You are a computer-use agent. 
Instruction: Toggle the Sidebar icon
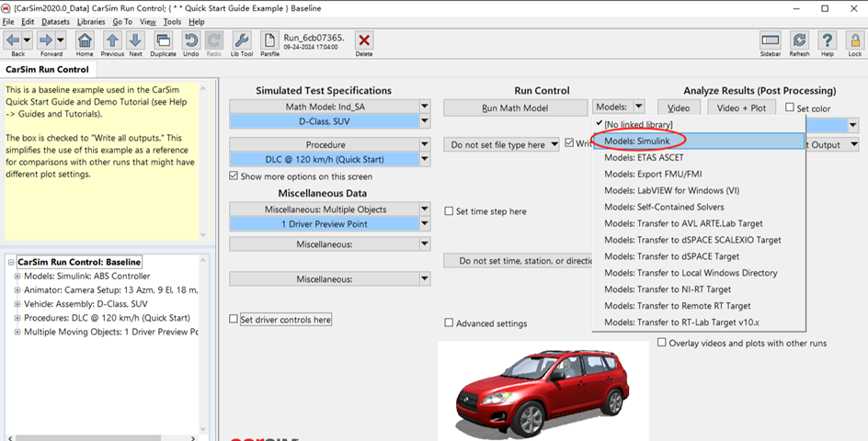770,40
